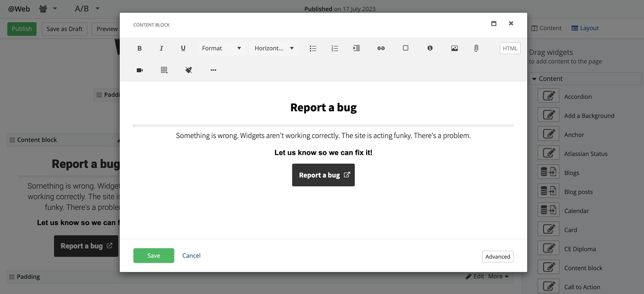Insert a hyperlink with link icon
The width and height of the screenshot is (644, 294).
pyautogui.click(x=381, y=48)
